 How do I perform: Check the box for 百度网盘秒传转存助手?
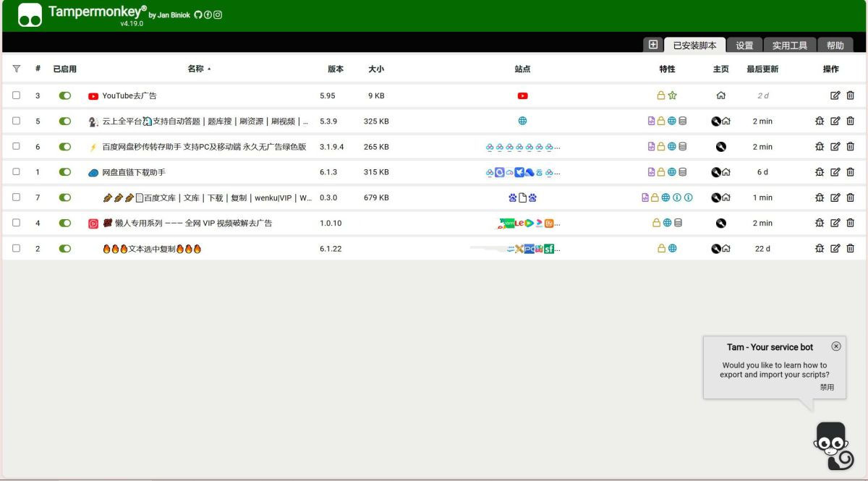click(x=17, y=146)
